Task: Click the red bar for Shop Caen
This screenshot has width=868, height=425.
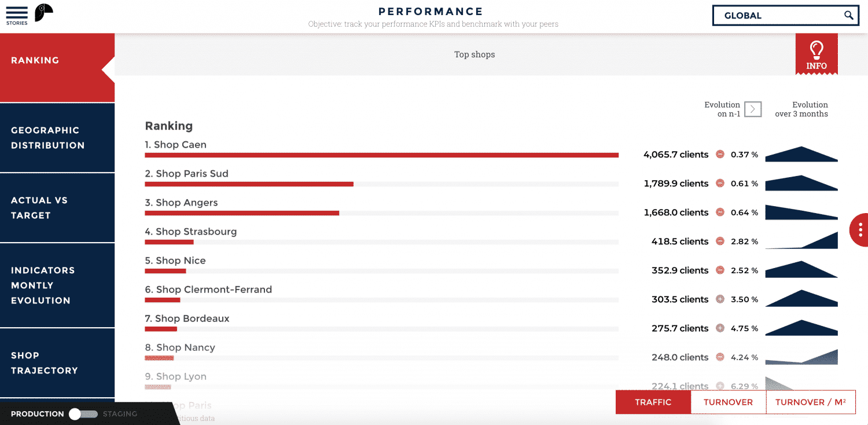Action: [x=381, y=155]
